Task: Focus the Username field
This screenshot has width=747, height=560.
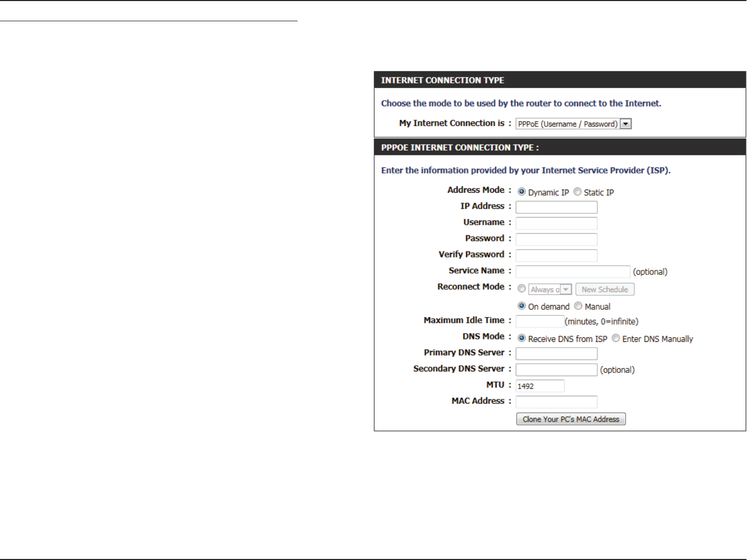Action: pyautogui.click(x=556, y=223)
